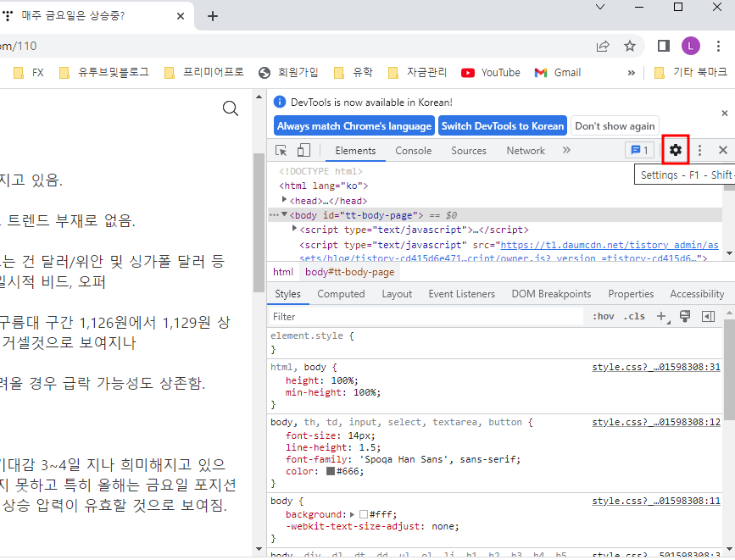Open the Computed pane tab

point(341,294)
